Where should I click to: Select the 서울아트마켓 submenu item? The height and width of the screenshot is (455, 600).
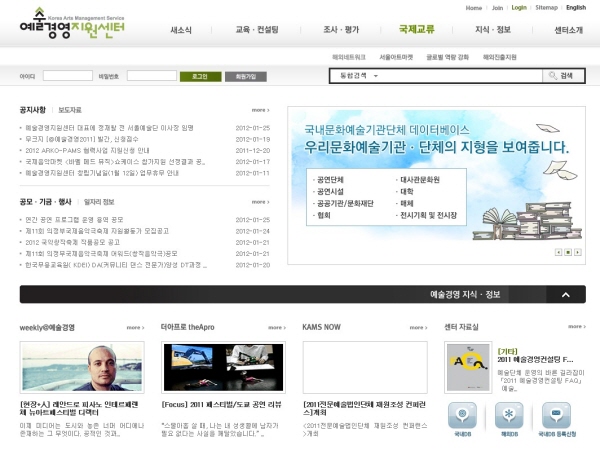(396, 57)
